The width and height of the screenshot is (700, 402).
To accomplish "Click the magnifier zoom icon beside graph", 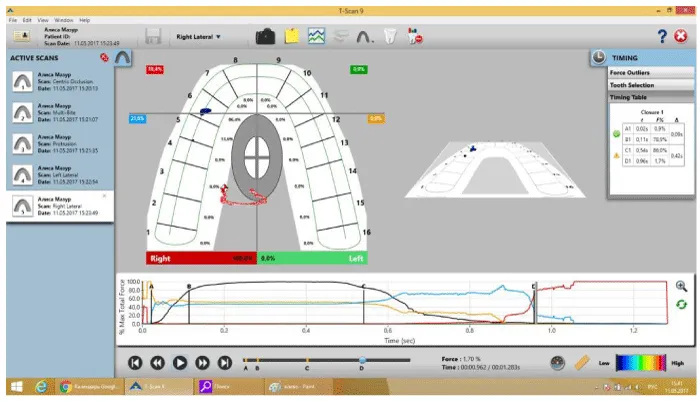I will [x=681, y=286].
